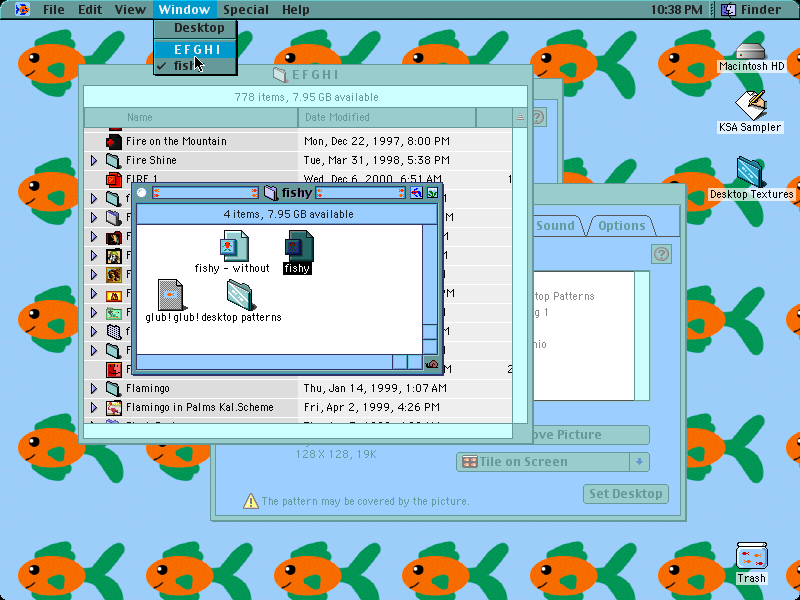Click the date 'Fri, Apr 2, 1999, 4:26 PM'
The height and width of the screenshot is (600, 800).
pyautogui.click(x=371, y=407)
